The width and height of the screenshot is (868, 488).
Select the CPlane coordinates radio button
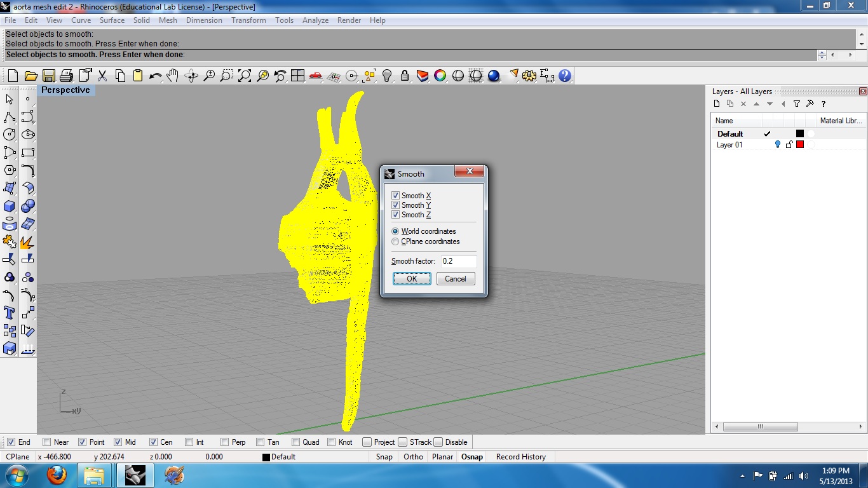[x=395, y=241]
